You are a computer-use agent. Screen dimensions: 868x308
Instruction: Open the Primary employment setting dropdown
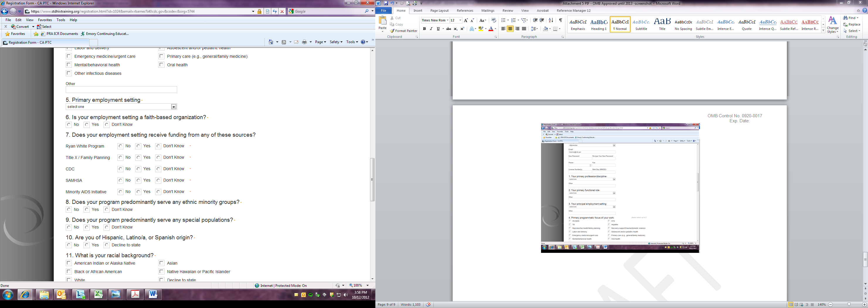coord(174,107)
